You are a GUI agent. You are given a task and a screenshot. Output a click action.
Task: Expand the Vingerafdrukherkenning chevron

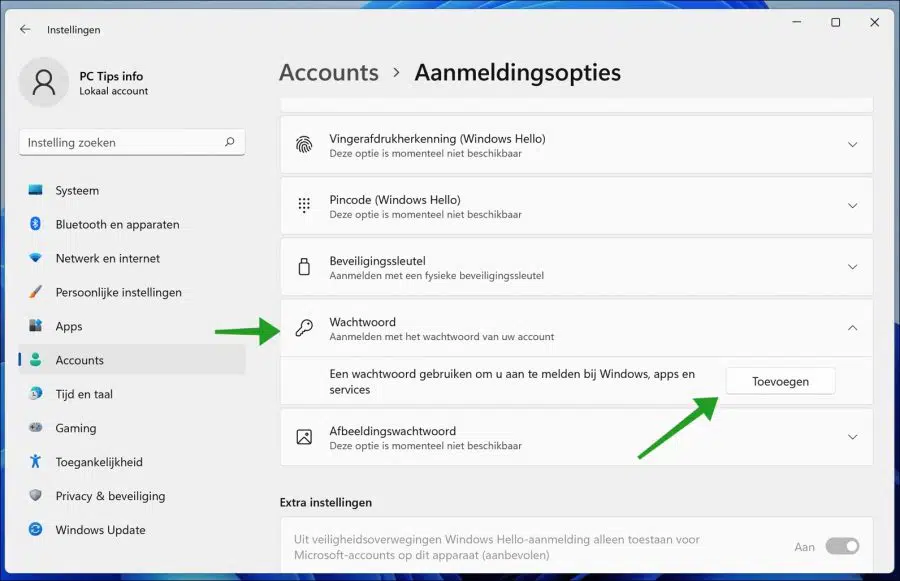coord(852,145)
